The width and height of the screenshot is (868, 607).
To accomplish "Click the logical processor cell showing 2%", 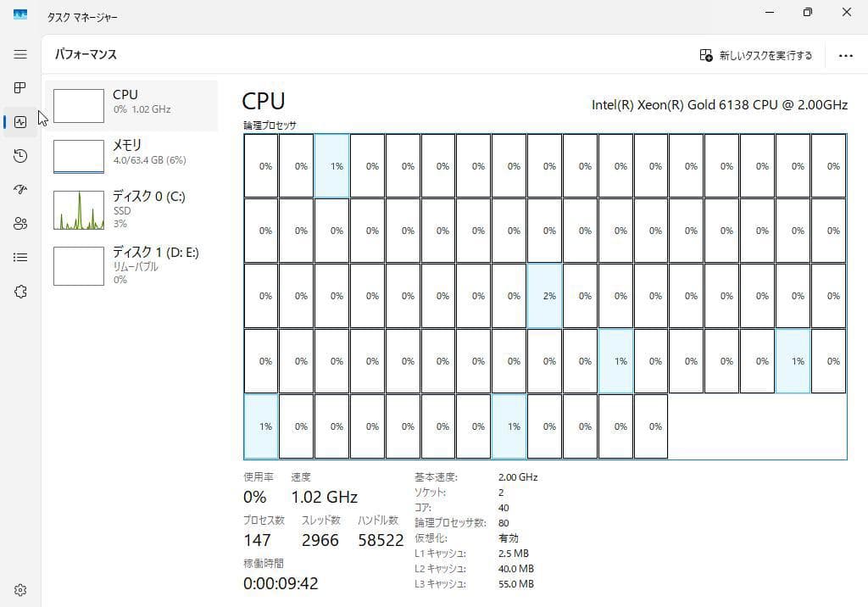I will click(545, 296).
